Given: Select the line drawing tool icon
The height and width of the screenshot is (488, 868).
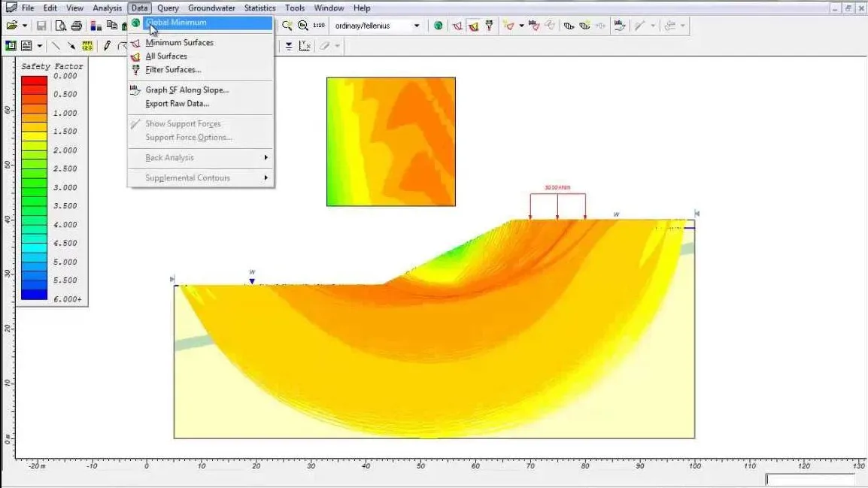Looking at the screenshot, I should coord(56,45).
